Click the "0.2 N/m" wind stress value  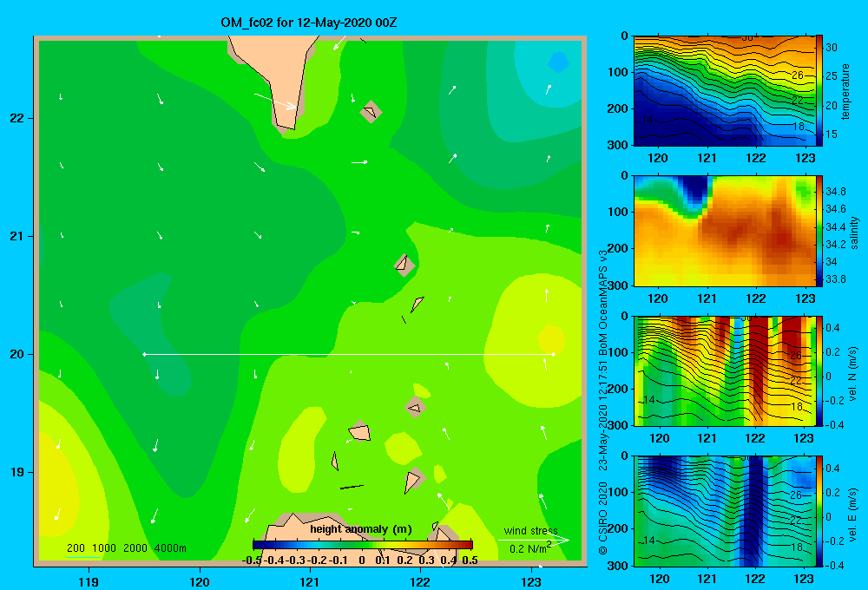(x=529, y=549)
